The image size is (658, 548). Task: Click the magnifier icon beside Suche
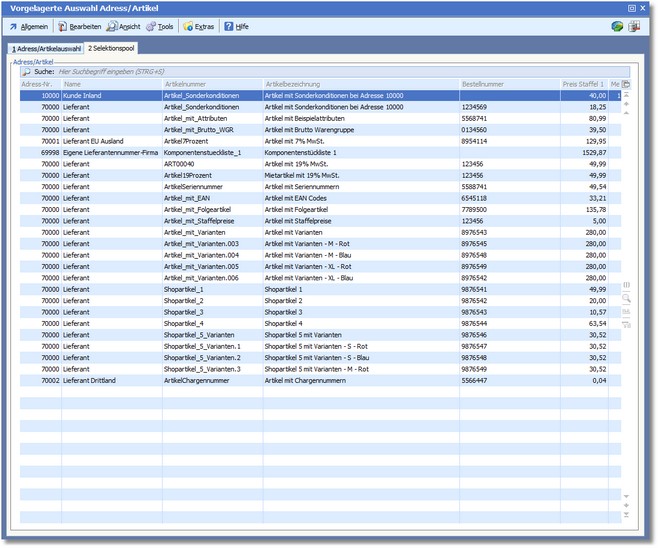pos(27,72)
